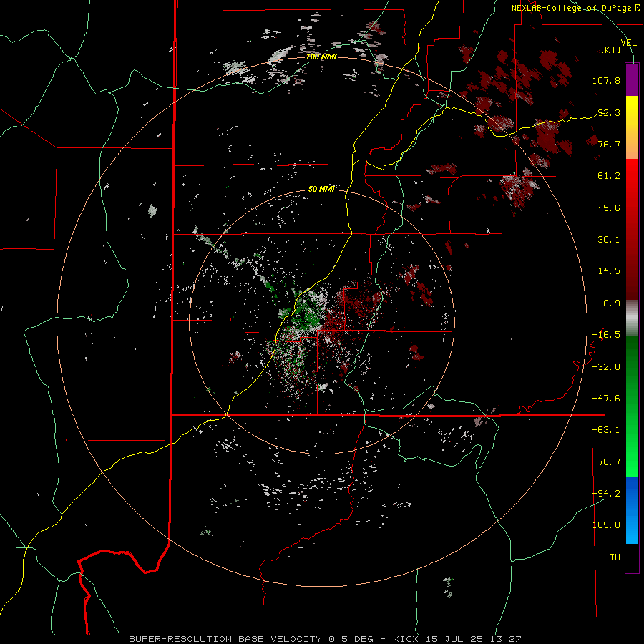Click the gray near-zero color bar segment

(x=632, y=318)
